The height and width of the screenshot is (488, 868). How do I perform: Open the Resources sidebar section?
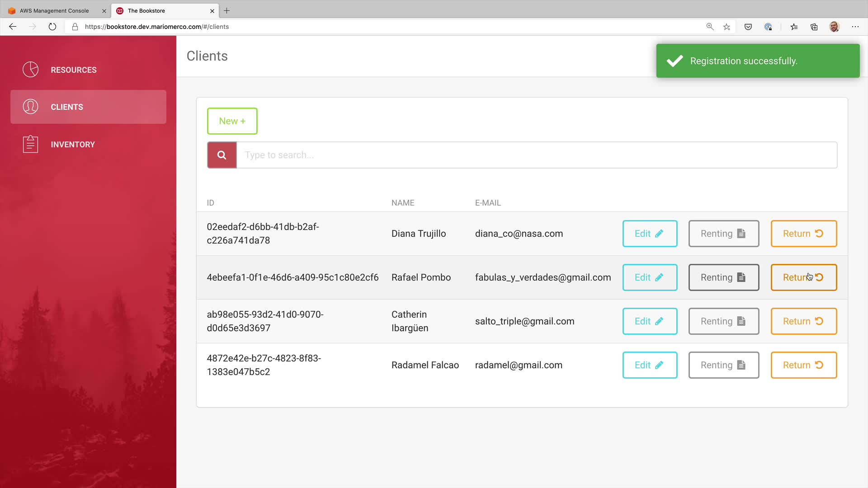[73, 70]
